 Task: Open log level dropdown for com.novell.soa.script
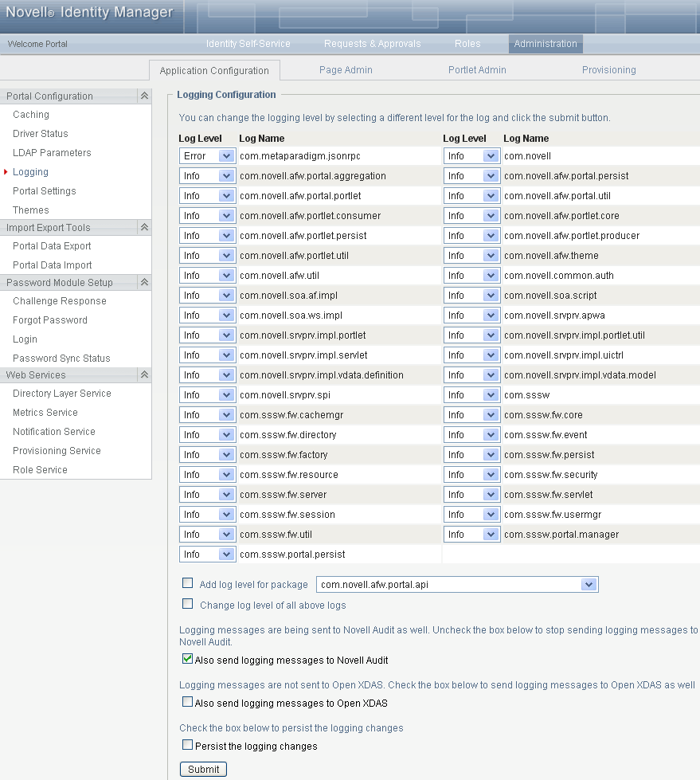[471, 296]
